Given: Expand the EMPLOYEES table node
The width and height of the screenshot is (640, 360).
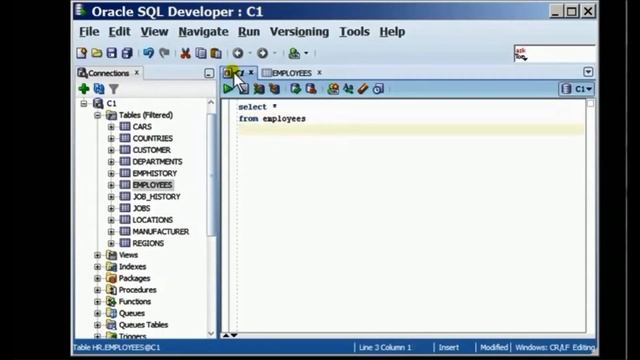Looking at the screenshot, I should coord(111,185).
